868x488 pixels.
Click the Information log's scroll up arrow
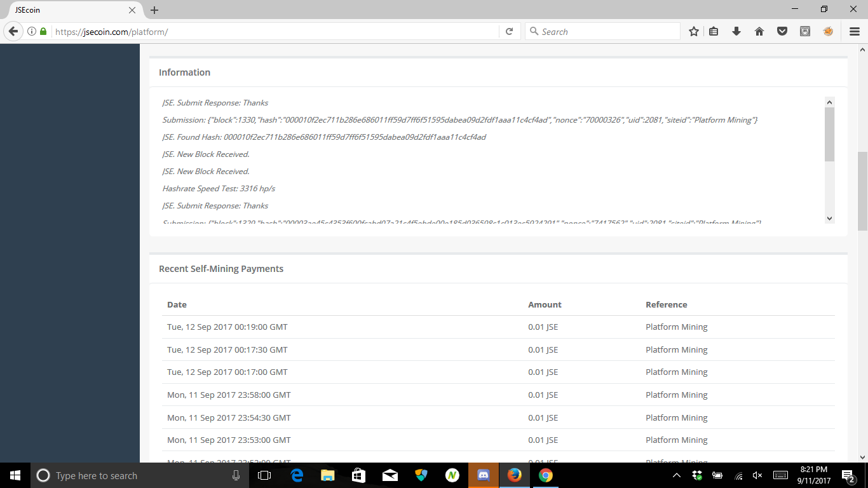click(x=829, y=102)
